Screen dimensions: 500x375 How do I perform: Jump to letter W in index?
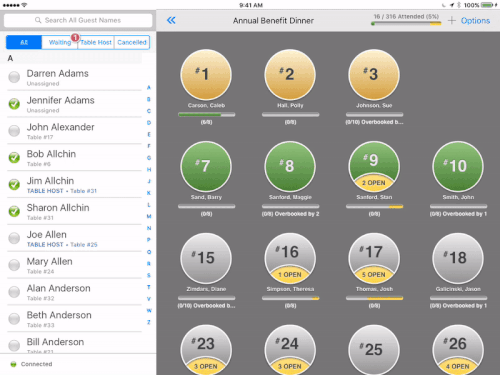149,310
